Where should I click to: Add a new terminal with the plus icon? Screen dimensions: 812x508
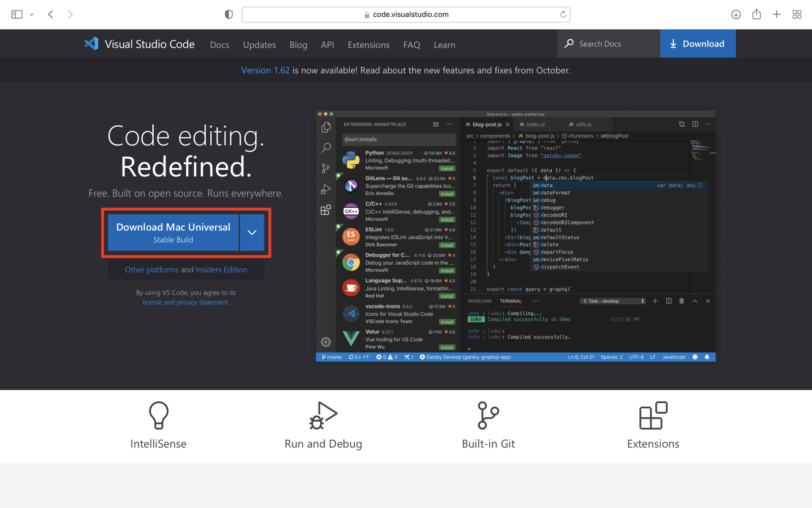655,301
